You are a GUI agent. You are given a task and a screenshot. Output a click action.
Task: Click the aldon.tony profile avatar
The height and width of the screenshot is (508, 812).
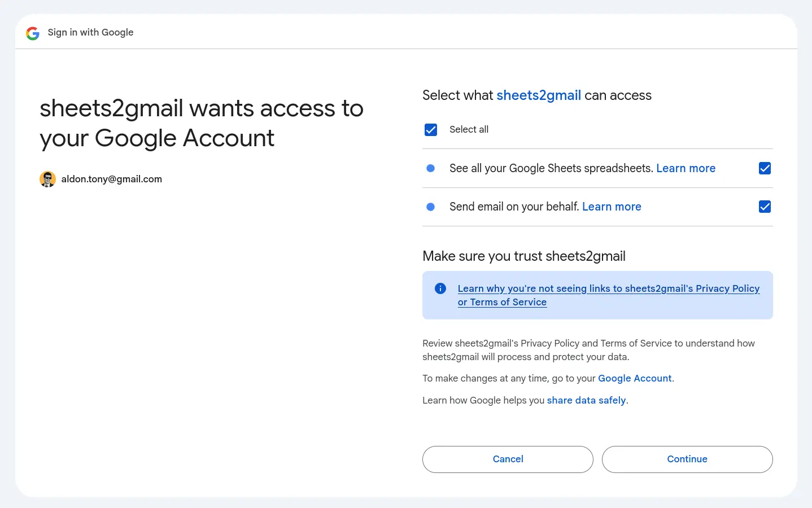coord(47,179)
